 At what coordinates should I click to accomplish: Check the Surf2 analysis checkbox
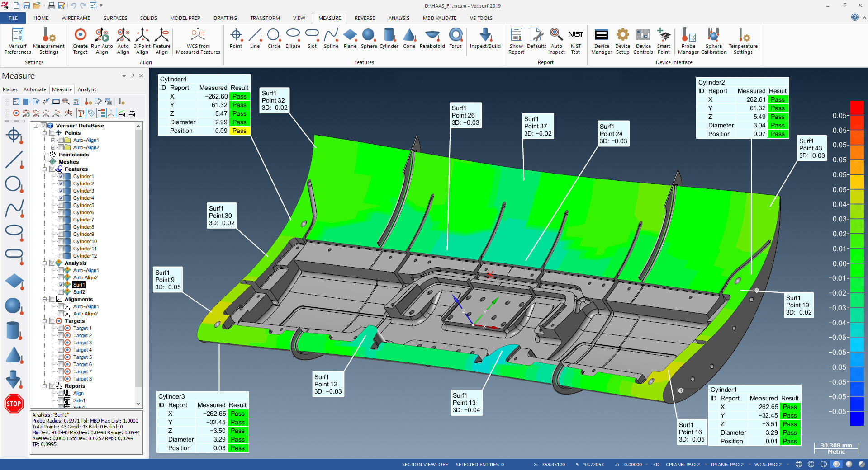(x=61, y=292)
